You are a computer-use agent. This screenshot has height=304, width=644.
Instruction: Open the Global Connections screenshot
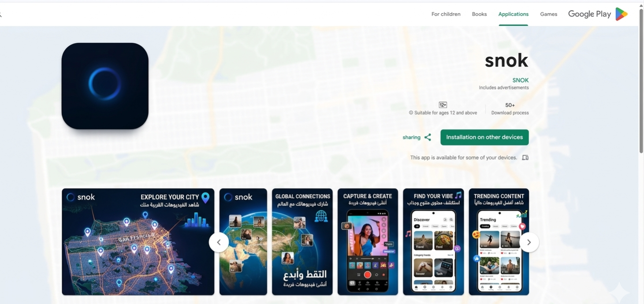pos(302,242)
